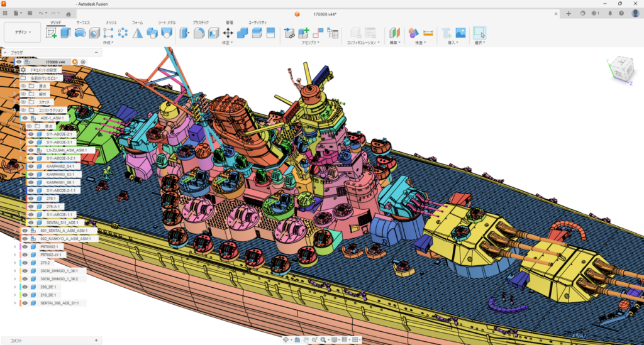
Task: Hide the 001_SENTAI_A_ASM_ASM:1 assembly
Action: (25, 231)
